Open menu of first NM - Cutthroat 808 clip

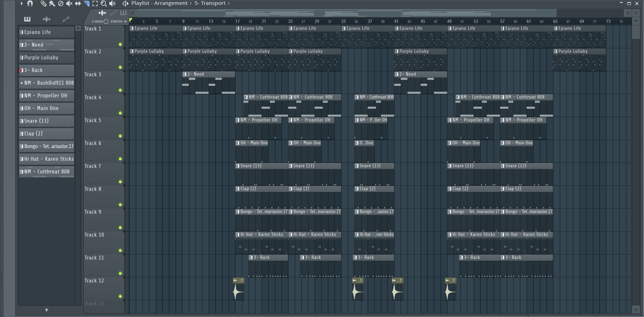pyautogui.click(x=246, y=97)
